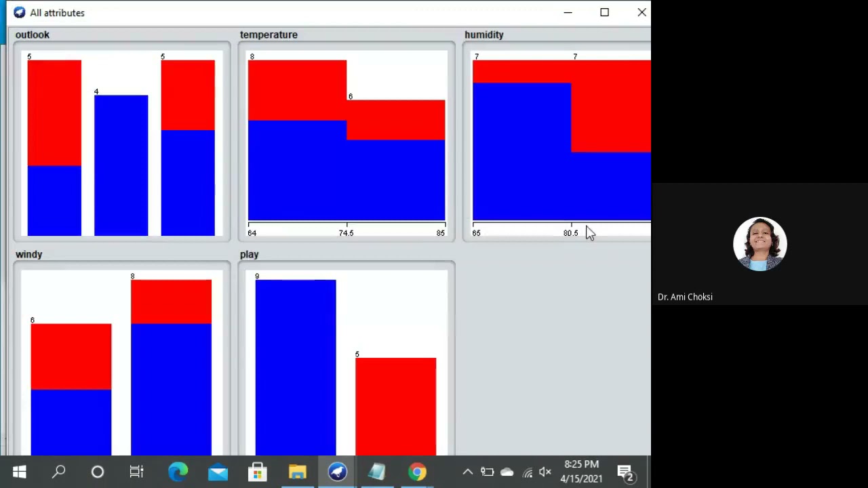Open the Windows Start menu

tap(19, 472)
